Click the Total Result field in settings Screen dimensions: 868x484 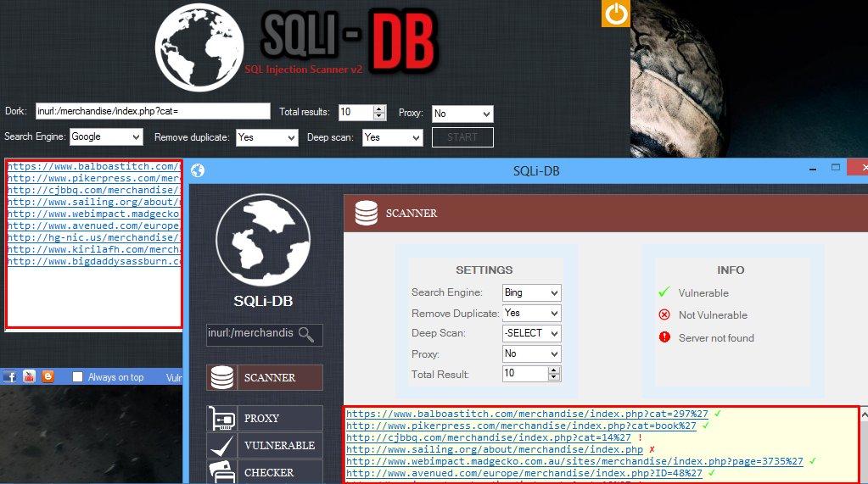[x=525, y=374]
